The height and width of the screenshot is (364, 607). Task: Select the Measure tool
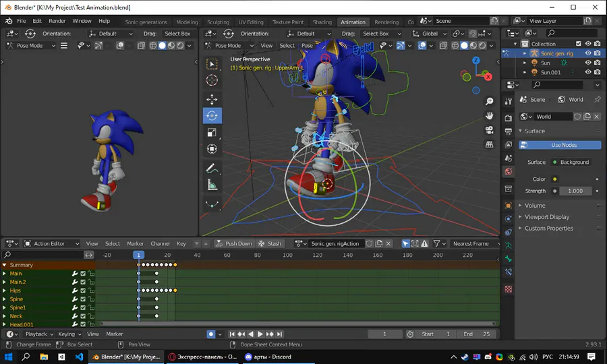tap(212, 185)
